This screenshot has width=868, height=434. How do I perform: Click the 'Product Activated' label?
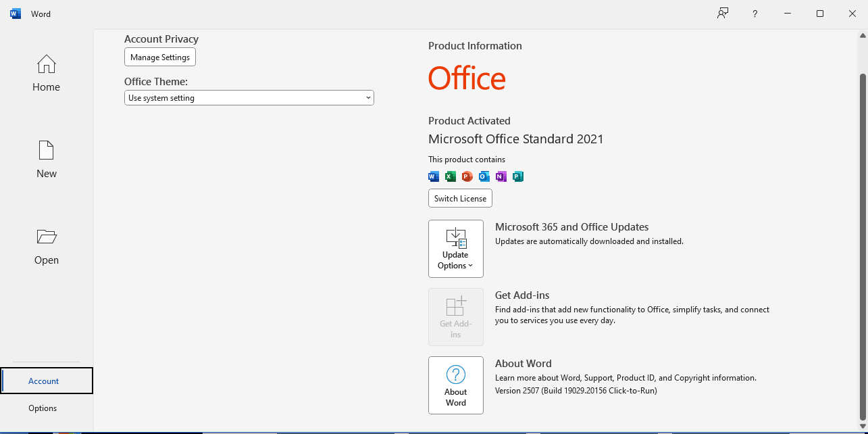[x=469, y=121]
